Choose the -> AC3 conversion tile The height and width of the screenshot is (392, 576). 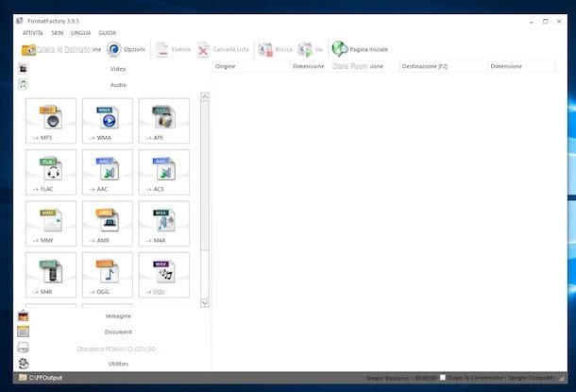click(x=164, y=172)
